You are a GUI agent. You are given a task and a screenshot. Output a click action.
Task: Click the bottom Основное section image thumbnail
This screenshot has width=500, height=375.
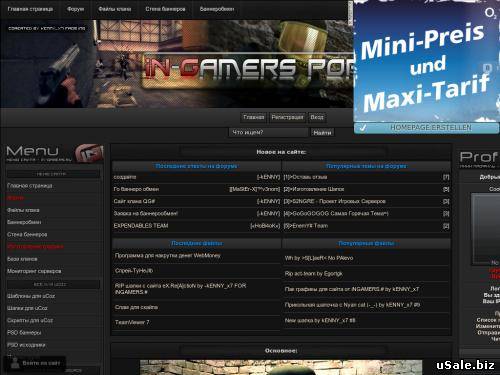click(281, 367)
